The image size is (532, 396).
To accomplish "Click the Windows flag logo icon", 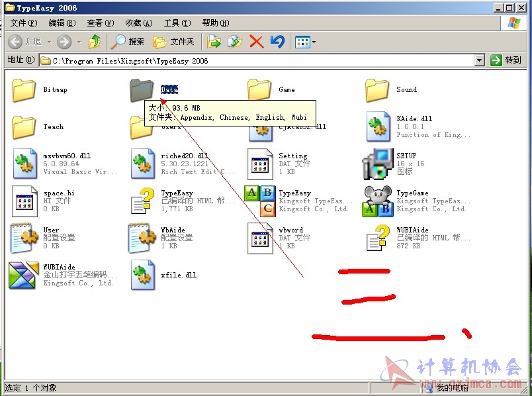I will (513, 23).
